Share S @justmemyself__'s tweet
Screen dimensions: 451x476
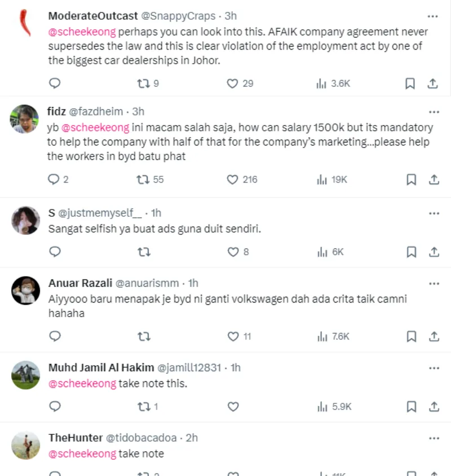click(433, 252)
